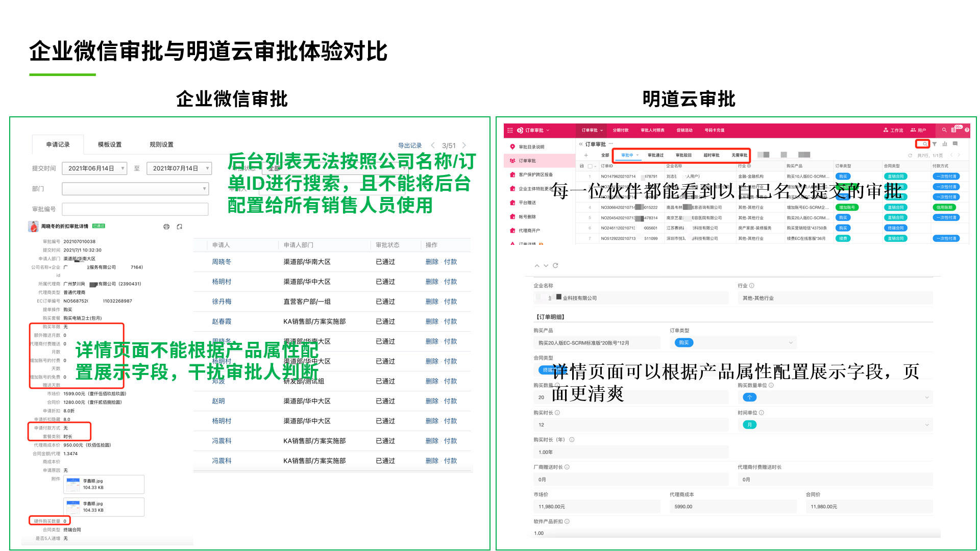Click the 工作流 workflow icon
Screen dimensions: 980x551
click(x=886, y=131)
